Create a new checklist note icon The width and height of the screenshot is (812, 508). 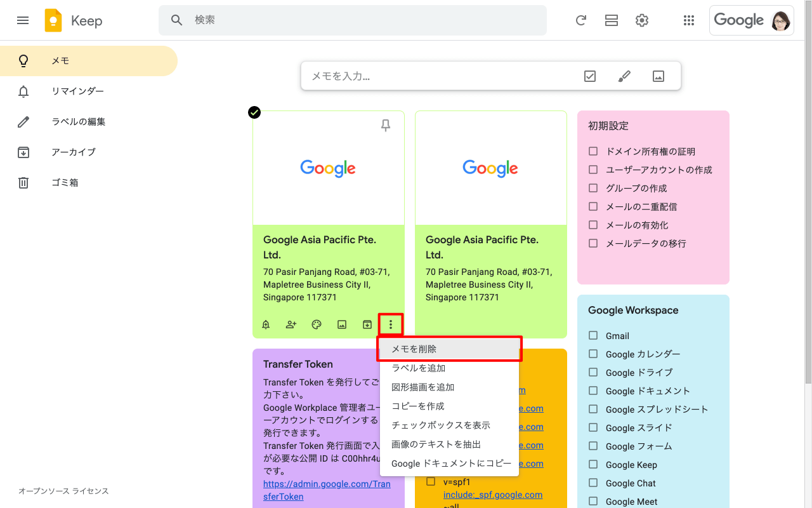point(590,76)
